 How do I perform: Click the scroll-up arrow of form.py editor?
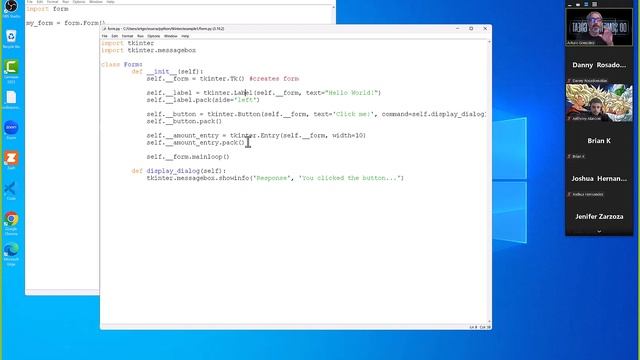coord(489,42)
